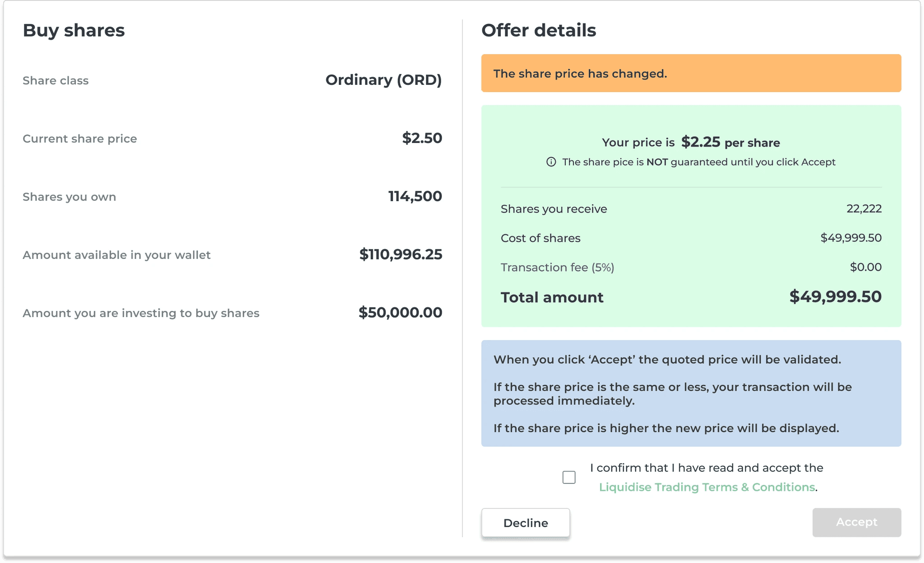
Task: Click the Buy shares heading
Action: coord(74,30)
